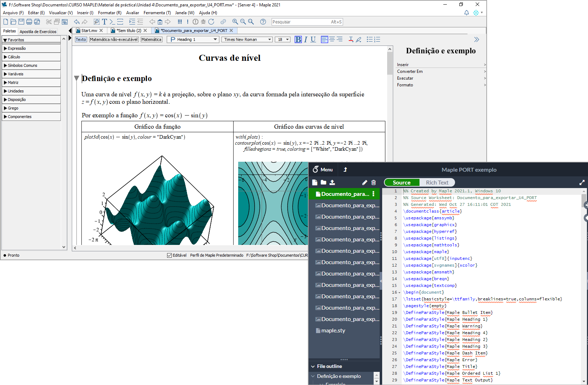Click the Pesquisar search field
This screenshot has width=588, height=385.
[x=307, y=22]
